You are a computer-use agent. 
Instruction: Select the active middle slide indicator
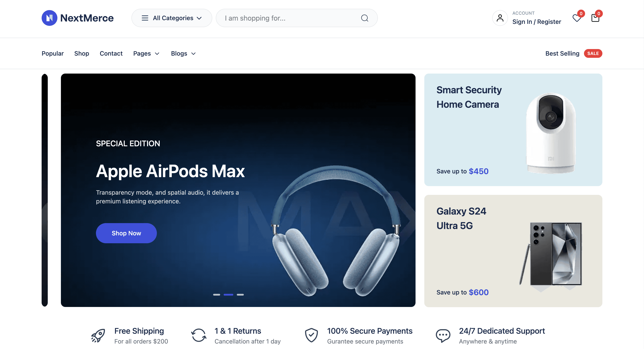coord(228,295)
